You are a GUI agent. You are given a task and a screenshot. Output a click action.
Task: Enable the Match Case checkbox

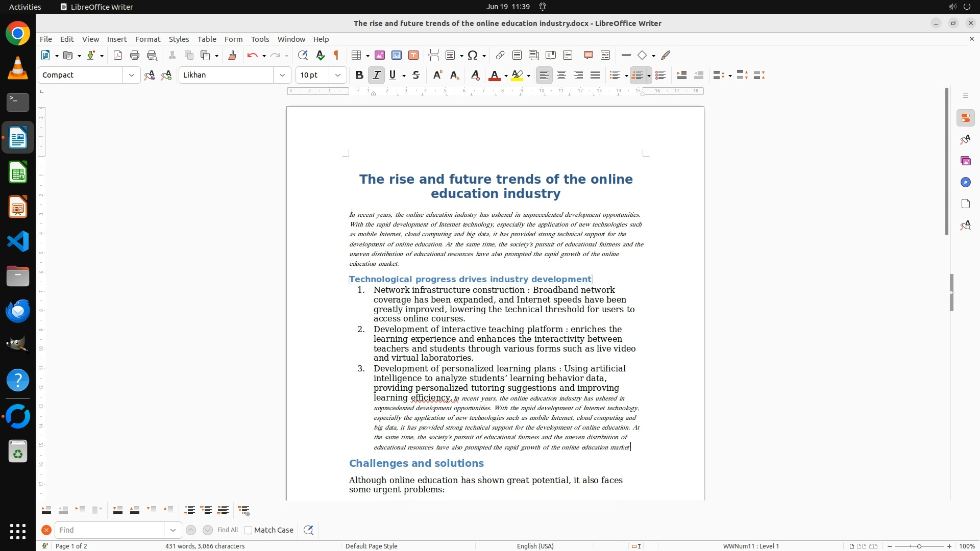pyautogui.click(x=248, y=530)
